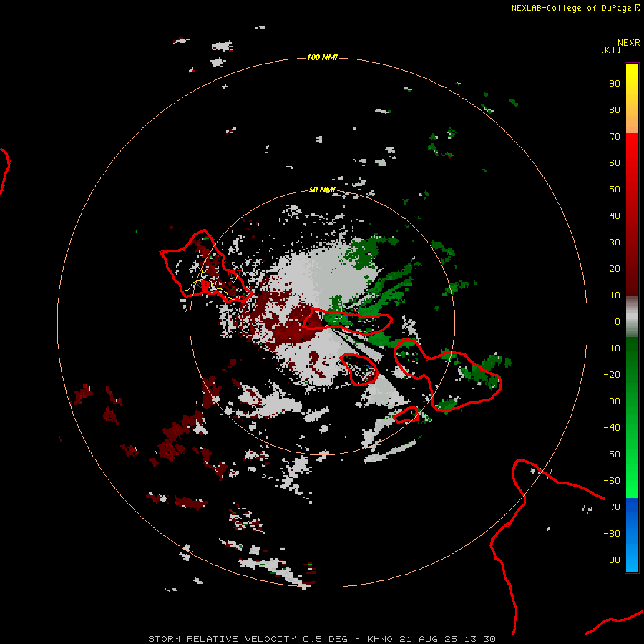Pick the blue bottom segment of velocity color bar
Image resolution: width=644 pixels, height=644 pixels.
632,535
